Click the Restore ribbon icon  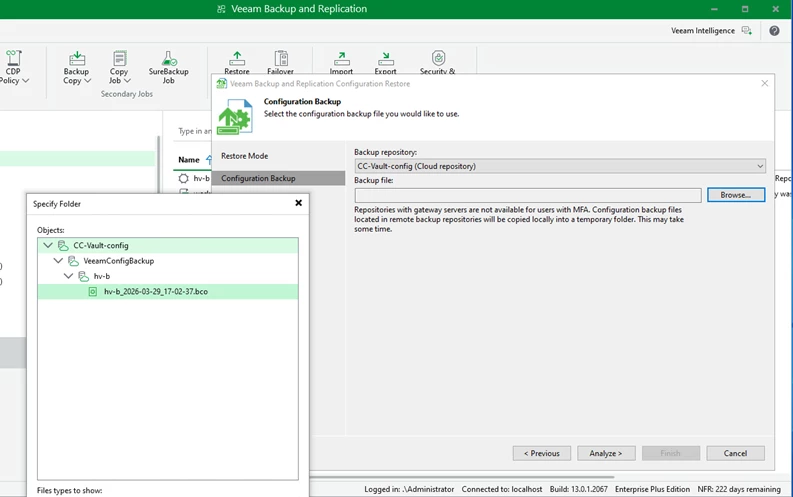[237, 60]
